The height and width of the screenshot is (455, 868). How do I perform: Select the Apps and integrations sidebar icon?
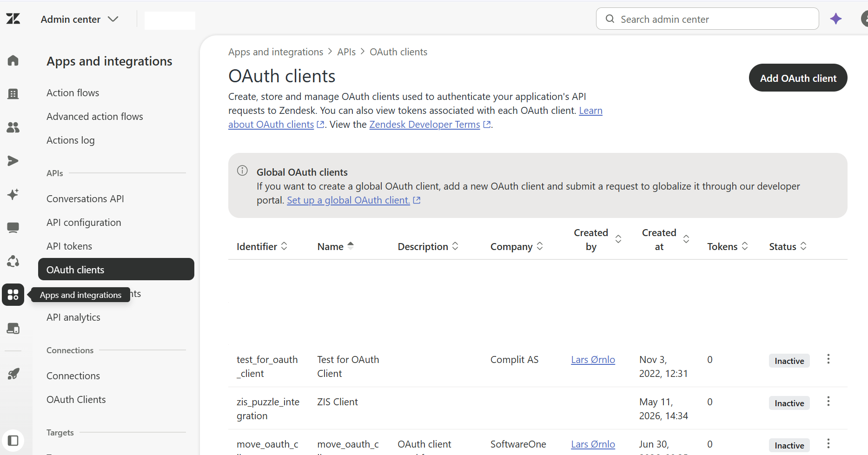point(13,295)
